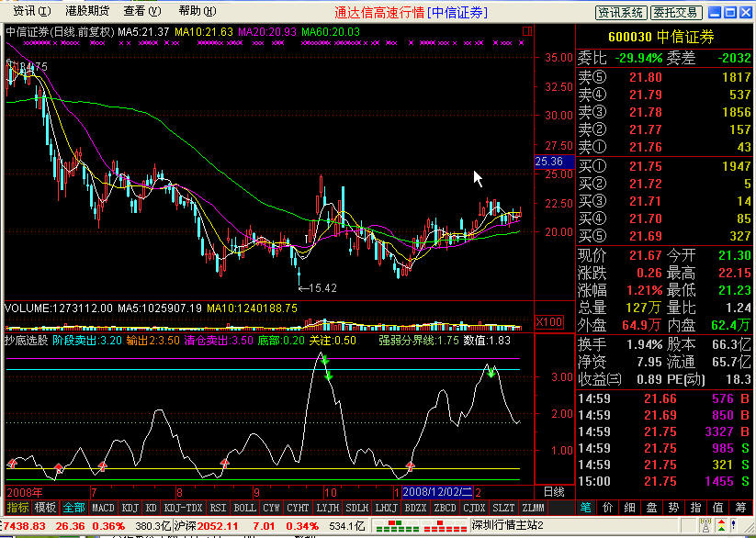Switch to the CYW indicator
Screen dimensions: 756x538
[272, 508]
